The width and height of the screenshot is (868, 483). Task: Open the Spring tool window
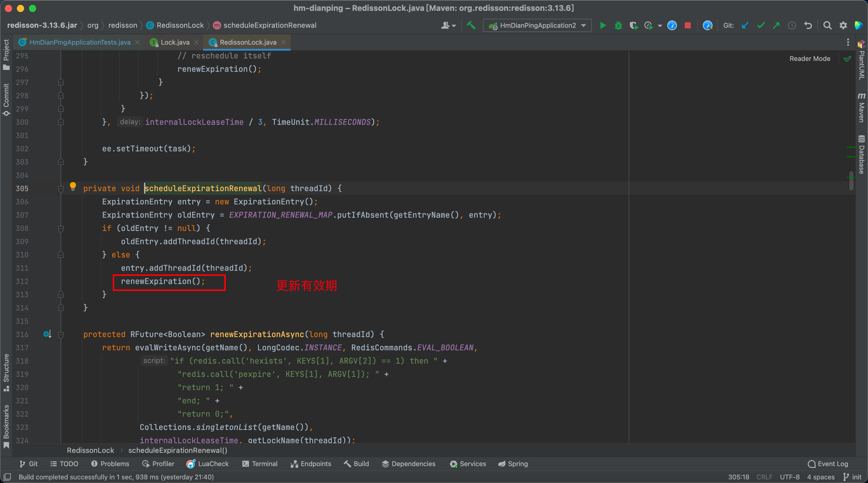[x=513, y=464]
